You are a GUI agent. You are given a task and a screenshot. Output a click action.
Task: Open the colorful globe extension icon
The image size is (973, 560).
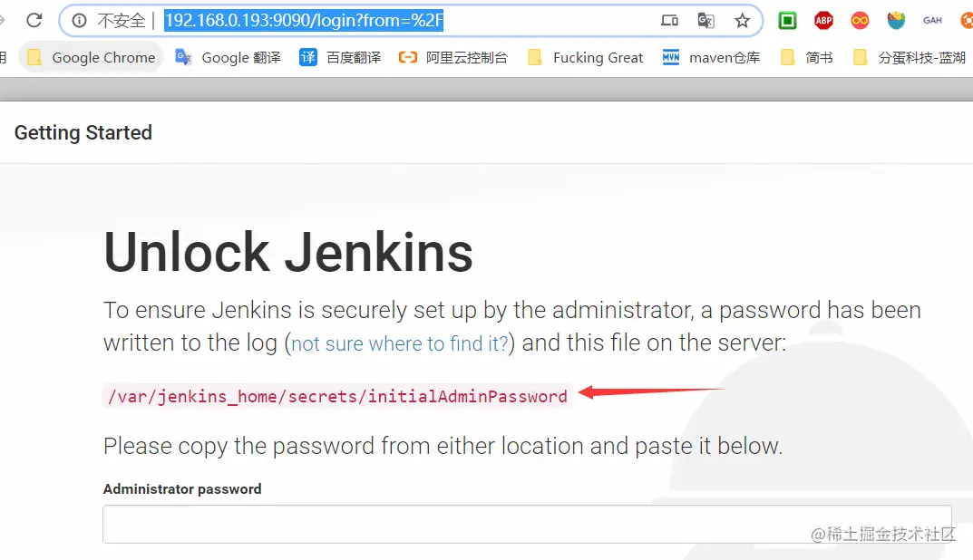click(895, 21)
